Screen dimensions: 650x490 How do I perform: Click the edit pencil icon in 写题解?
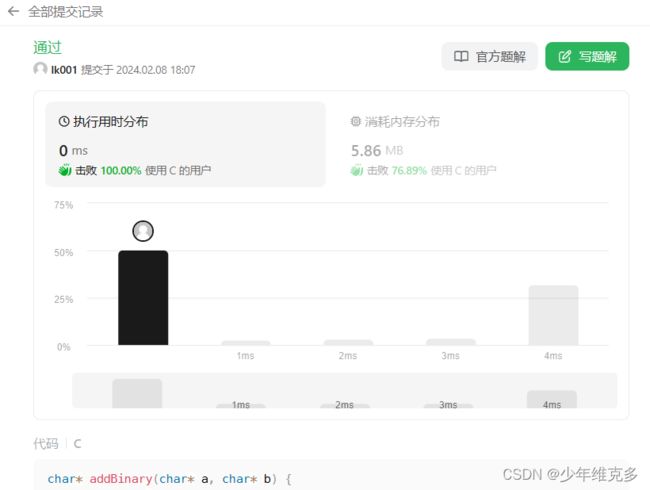click(x=565, y=56)
